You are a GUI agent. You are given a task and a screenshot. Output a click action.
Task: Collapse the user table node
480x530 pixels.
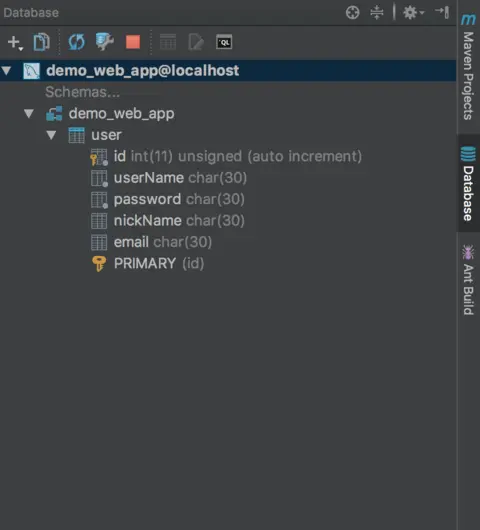(51, 135)
